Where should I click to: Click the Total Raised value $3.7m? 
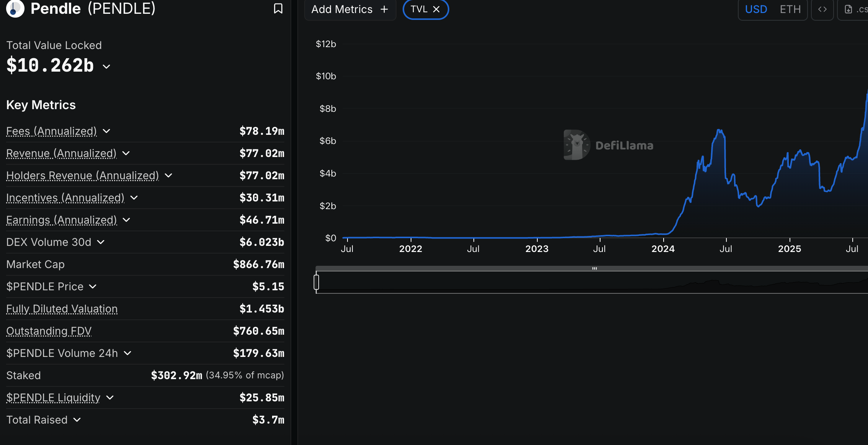(268, 420)
